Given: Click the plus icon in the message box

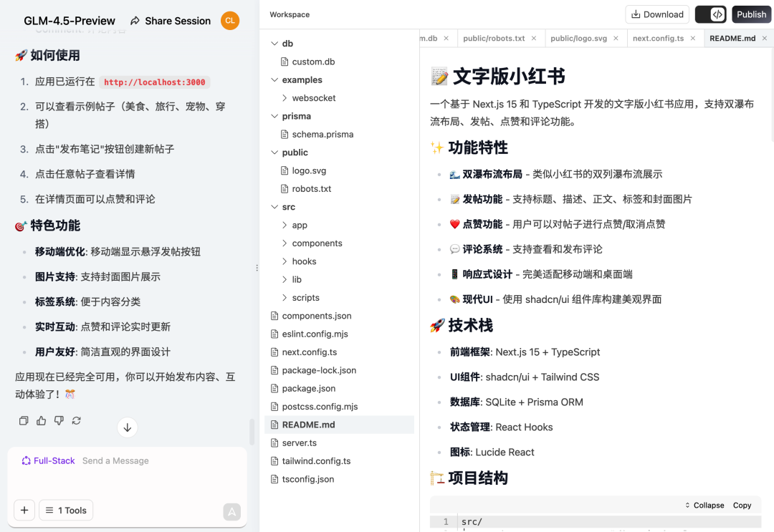Looking at the screenshot, I should (x=24, y=510).
